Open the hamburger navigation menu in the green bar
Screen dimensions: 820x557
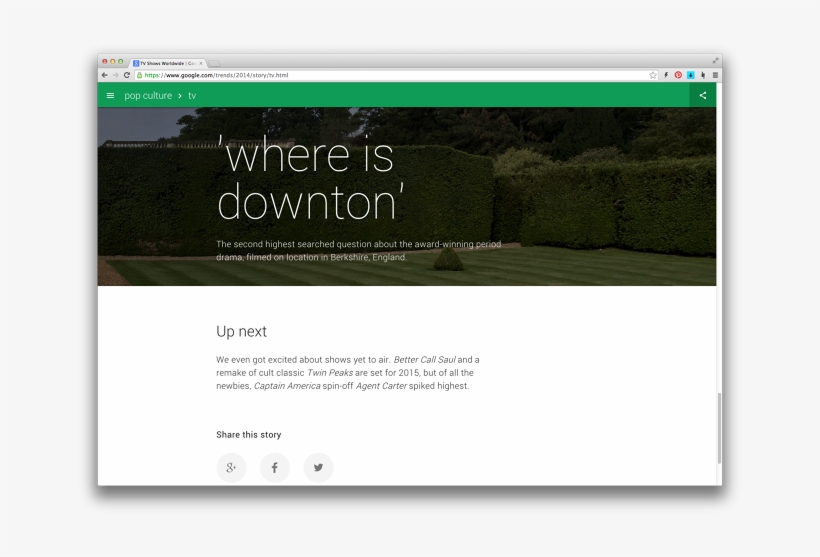110,96
